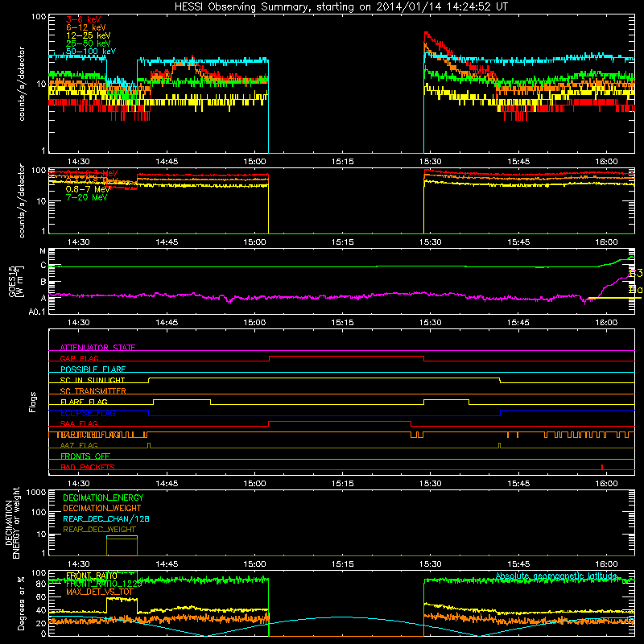This screenshot has width=644, height=644.
Task: Click "16:00" time tick under the Flags panel
Action: point(606,484)
